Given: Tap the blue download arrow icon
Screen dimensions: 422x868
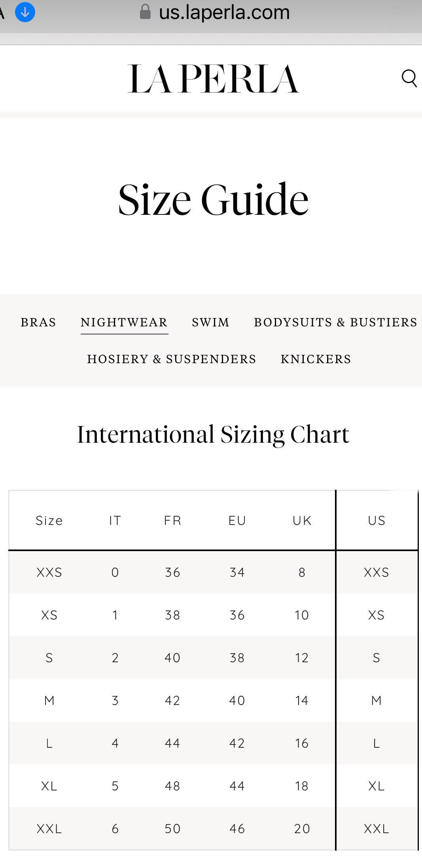Looking at the screenshot, I should (x=25, y=12).
